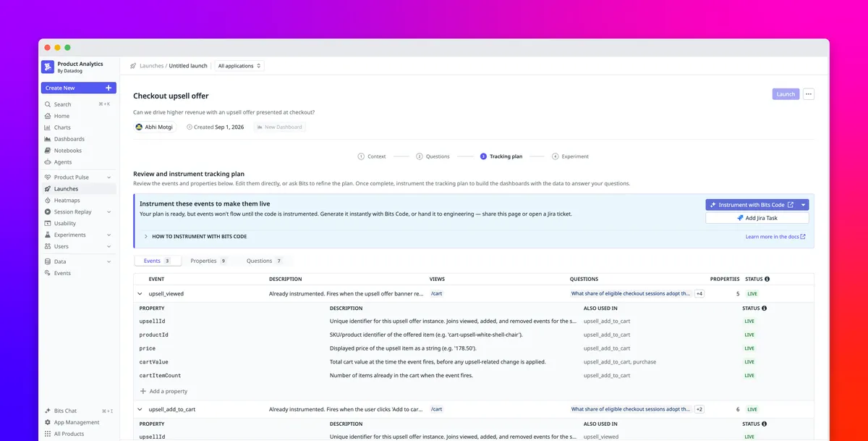Screen dimensions: 868x441
Task: Click the Dashboards icon in sidebar
Action: pos(48,139)
